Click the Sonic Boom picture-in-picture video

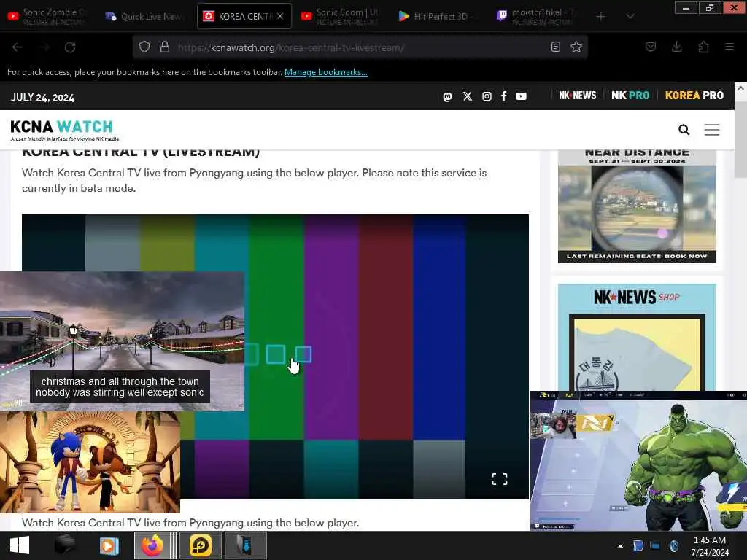[x=90, y=462]
